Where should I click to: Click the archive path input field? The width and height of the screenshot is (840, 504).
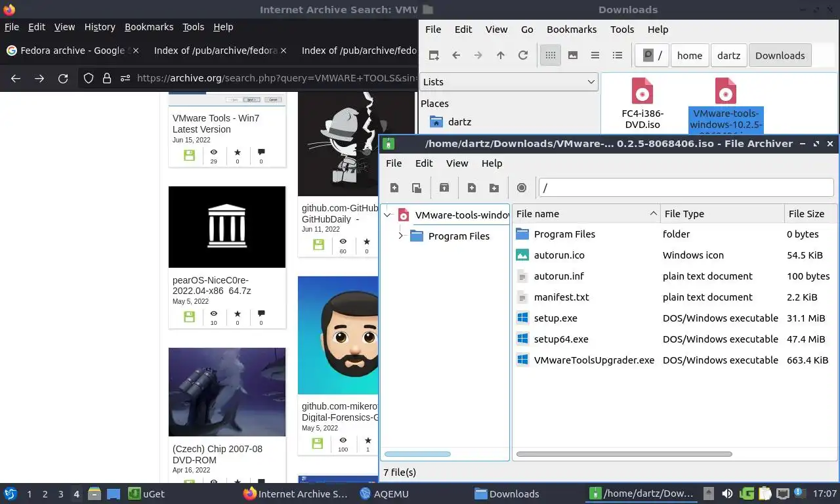(686, 188)
